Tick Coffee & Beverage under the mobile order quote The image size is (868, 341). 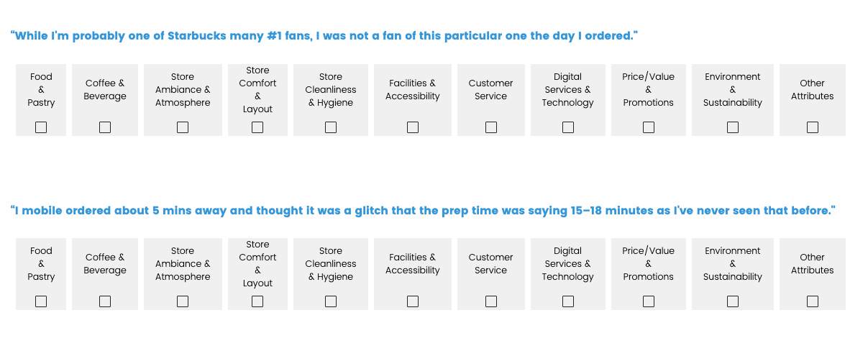tap(105, 301)
